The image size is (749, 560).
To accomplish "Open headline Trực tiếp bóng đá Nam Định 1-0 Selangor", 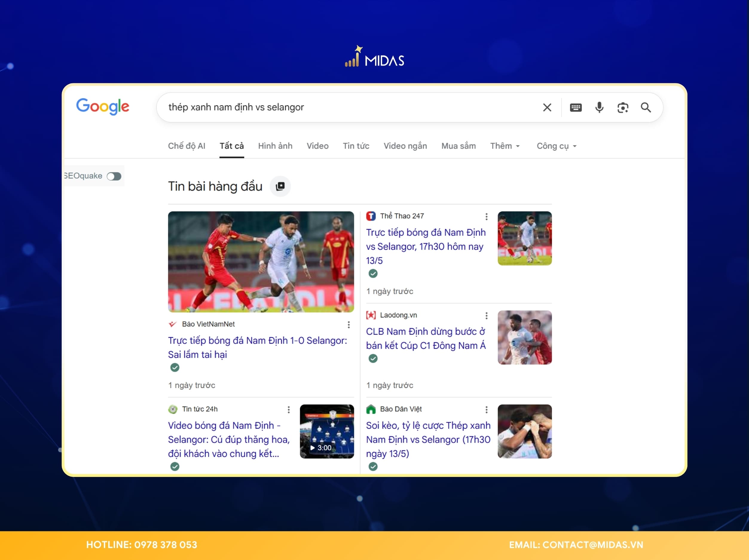I will click(x=257, y=348).
